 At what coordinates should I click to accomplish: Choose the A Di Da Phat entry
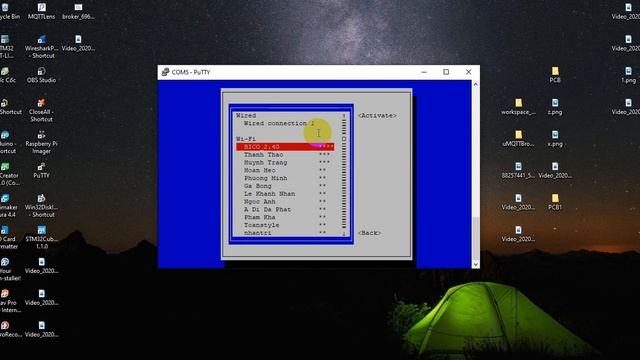coord(285,209)
